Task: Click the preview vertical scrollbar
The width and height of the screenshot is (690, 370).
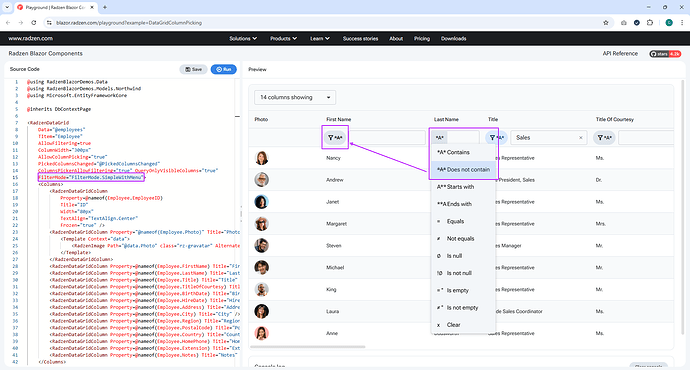Action: 683,207
